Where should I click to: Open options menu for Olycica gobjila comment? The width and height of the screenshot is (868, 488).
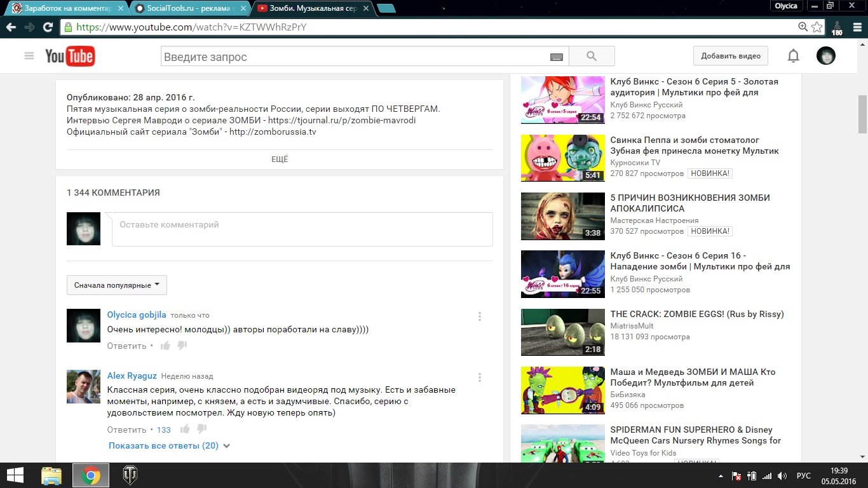tap(480, 316)
